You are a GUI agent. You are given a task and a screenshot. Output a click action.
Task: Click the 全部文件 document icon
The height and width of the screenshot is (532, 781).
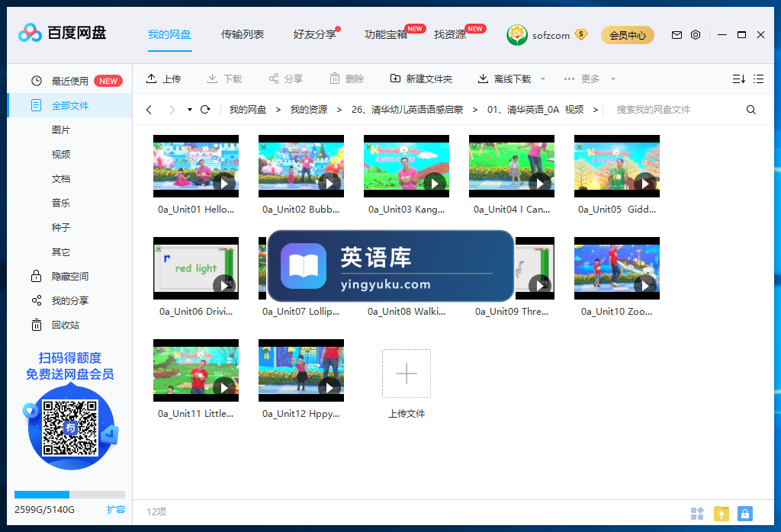37,105
